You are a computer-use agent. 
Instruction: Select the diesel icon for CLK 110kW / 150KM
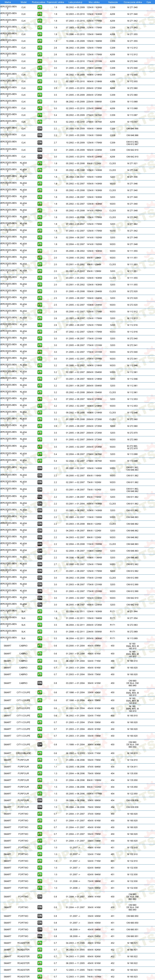40,135
